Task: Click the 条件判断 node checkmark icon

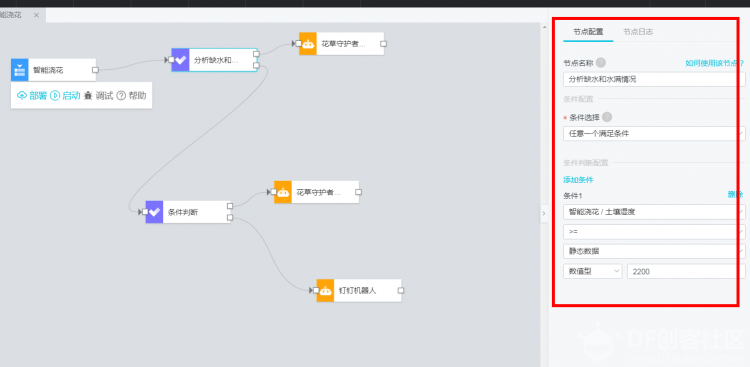Action: (x=154, y=212)
